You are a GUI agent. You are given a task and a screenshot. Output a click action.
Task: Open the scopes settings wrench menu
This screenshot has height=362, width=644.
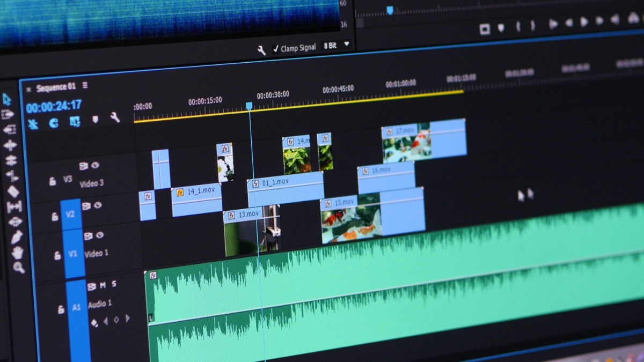(261, 50)
